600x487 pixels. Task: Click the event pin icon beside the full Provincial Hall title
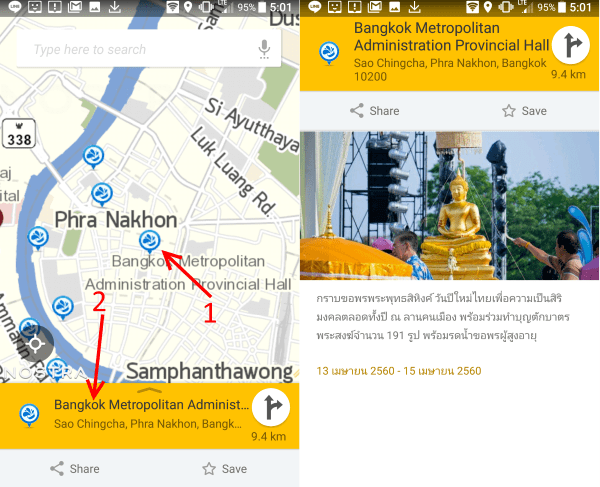tap(327, 52)
